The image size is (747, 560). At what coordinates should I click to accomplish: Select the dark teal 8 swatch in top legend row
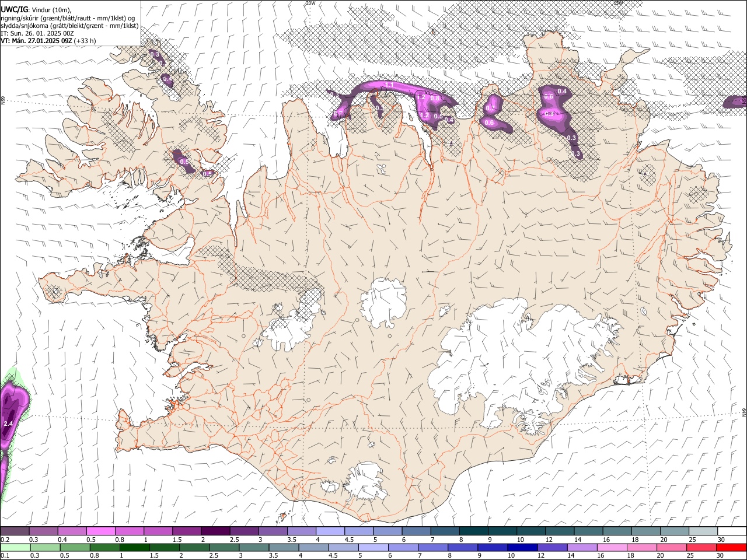(x=474, y=531)
